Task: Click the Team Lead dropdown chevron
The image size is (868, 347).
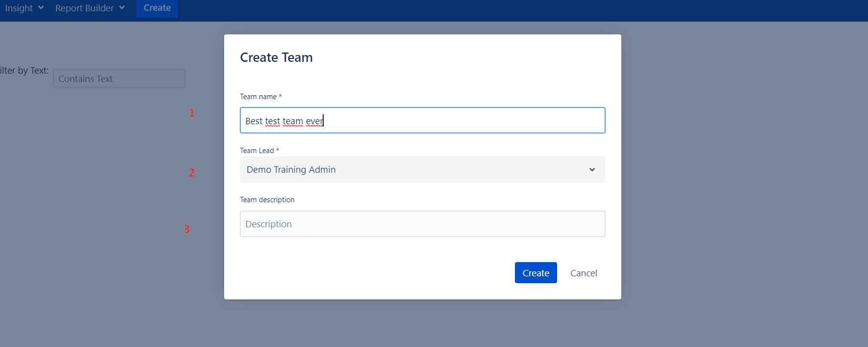Action: [x=592, y=170]
